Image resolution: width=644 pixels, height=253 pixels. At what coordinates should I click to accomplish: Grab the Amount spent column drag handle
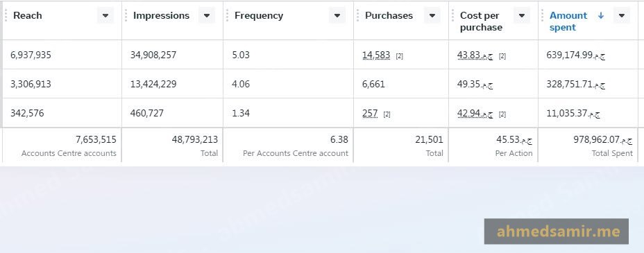(543, 15)
